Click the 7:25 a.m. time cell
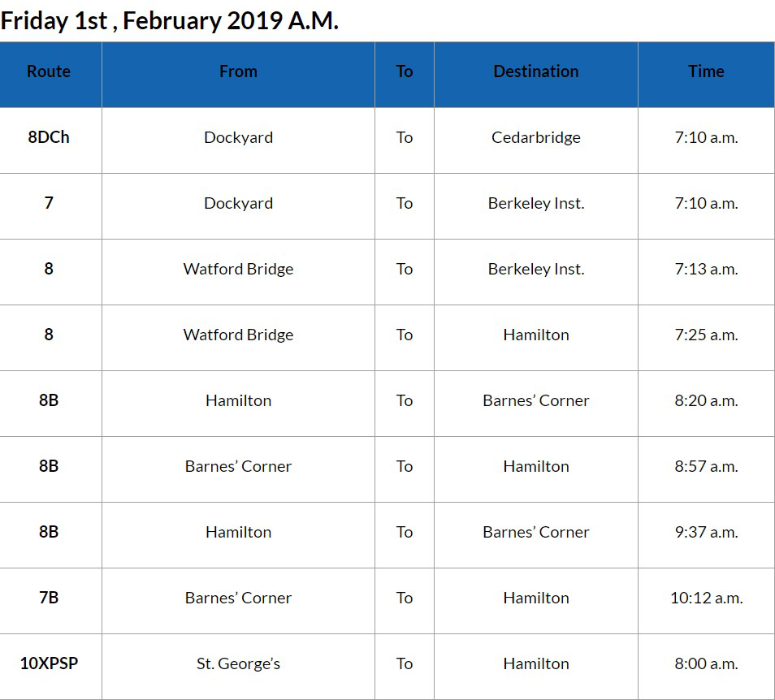 (706, 335)
